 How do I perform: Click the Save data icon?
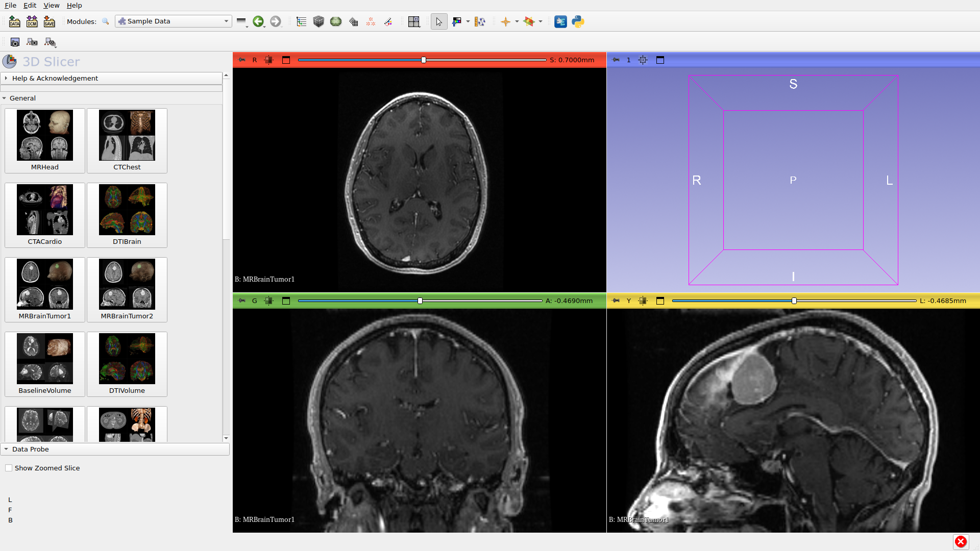[49, 21]
